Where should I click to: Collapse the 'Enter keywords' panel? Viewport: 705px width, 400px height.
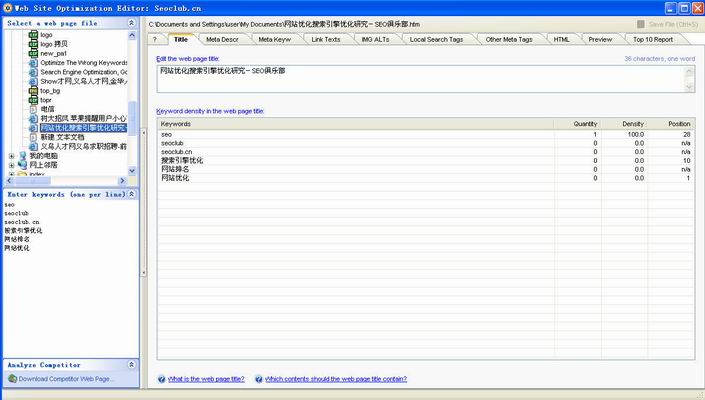pyautogui.click(x=131, y=194)
